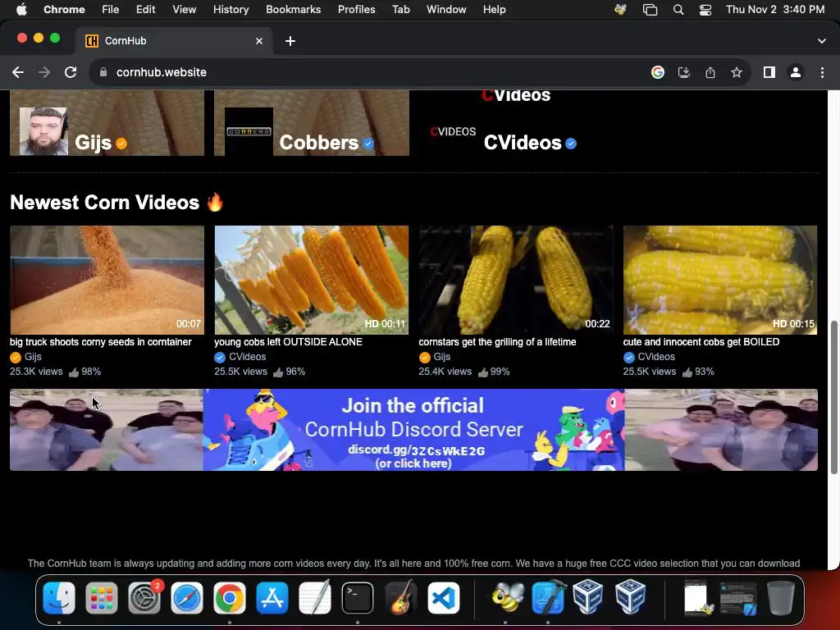This screenshot has width=840, height=630.
Task: Open title 'cornstars get the grilling of a lifetime'
Action: (x=497, y=342)
